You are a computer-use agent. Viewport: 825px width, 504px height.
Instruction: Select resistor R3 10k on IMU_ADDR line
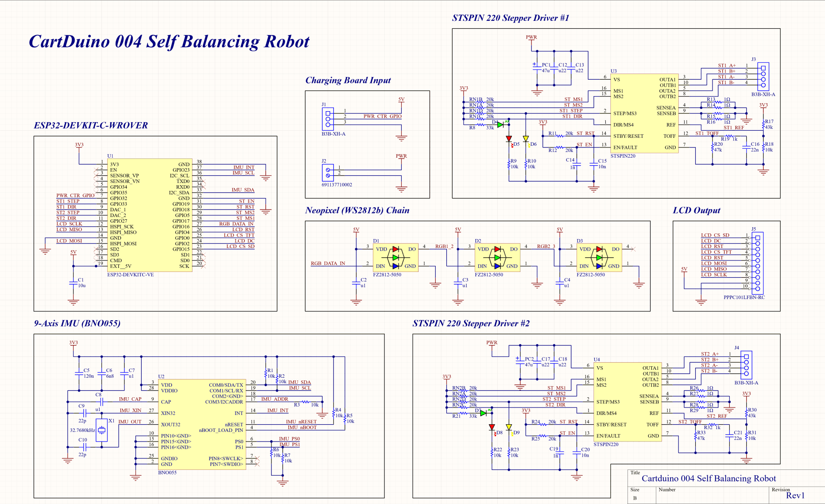[x=305, y=402]
